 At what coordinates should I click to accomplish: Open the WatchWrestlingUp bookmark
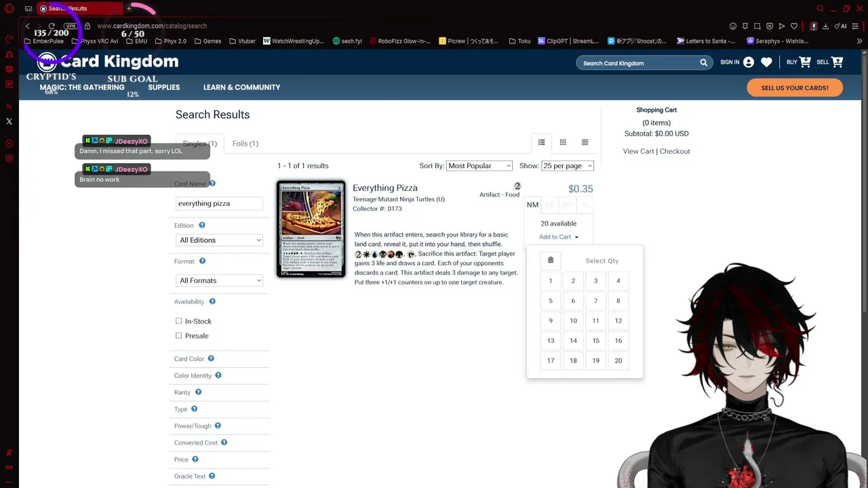click(293, 41)
